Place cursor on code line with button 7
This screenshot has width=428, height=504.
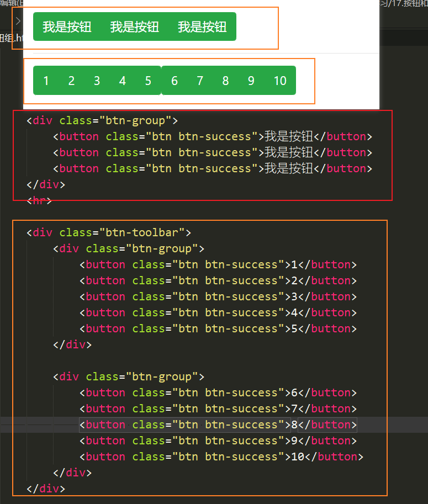218,409
